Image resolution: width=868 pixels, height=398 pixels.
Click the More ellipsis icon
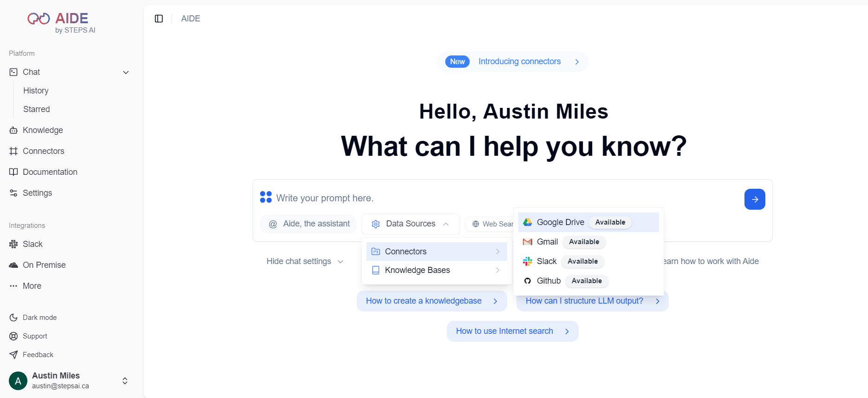[13, 286]
